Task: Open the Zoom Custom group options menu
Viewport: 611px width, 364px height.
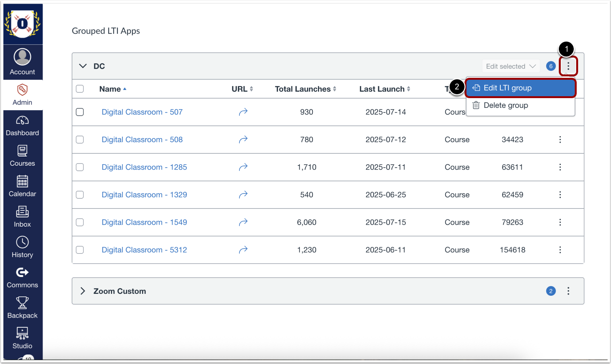Action: tap(568, 291)
